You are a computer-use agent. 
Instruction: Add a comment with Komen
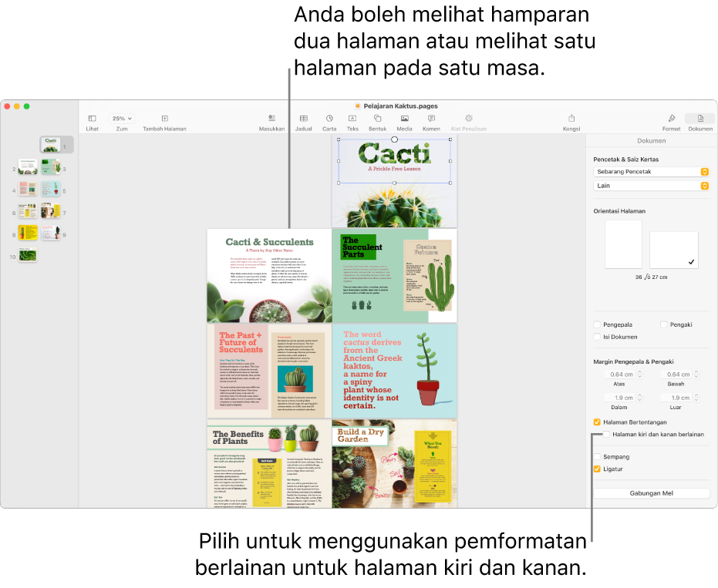tap(431, 119)
